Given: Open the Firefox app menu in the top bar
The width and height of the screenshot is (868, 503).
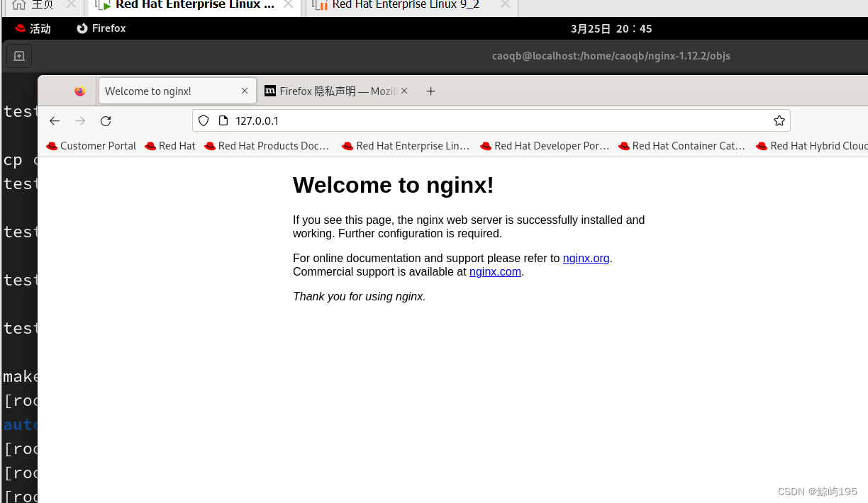Looking at the screenshot, I should coord(101,28).
